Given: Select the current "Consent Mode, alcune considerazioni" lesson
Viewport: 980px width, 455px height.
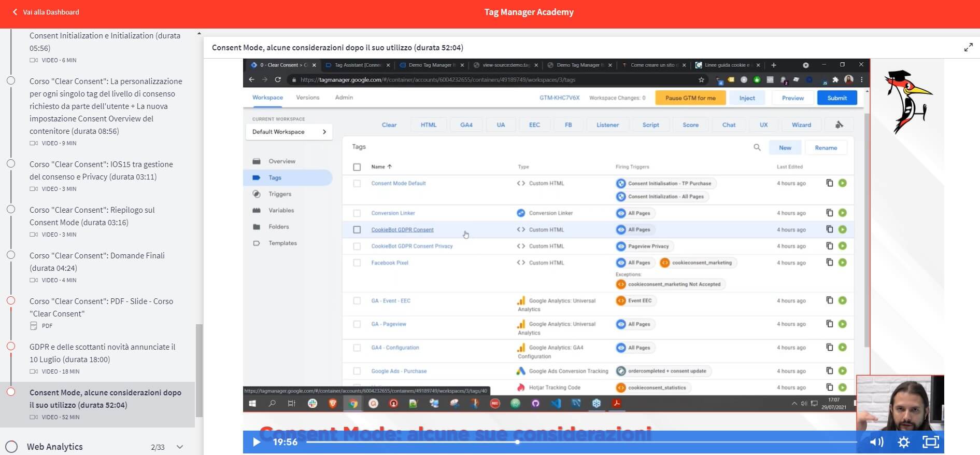Looking at the screenshot, I should click(x=105, y=398).
